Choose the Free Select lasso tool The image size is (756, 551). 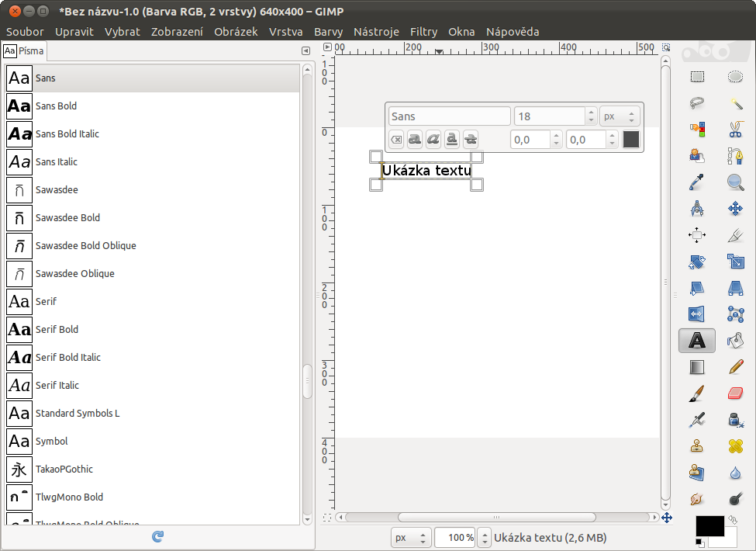pyautogui.click(x=697, y=102)
